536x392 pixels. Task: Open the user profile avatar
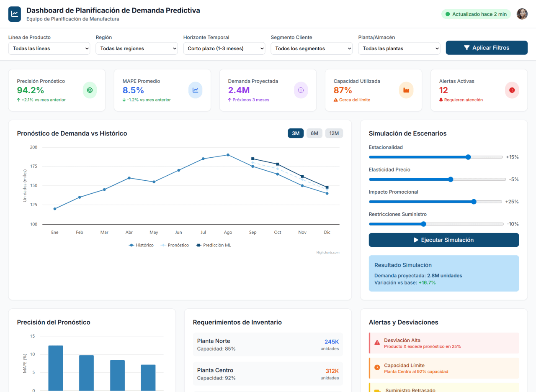click(x=522, y=14)
